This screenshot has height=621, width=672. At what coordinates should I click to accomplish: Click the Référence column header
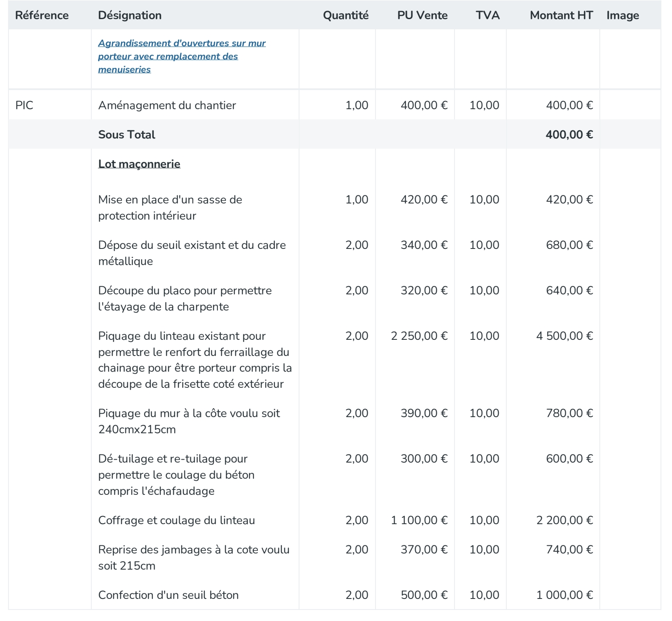tap(42, 15)
